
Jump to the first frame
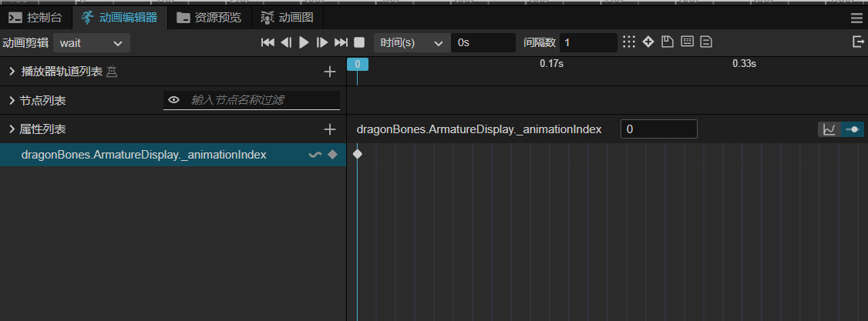pyautogui.click(x=268, y=42)
